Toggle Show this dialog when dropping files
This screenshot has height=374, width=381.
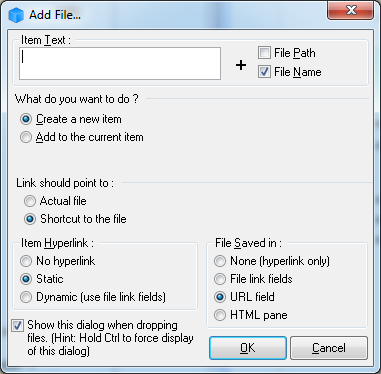(17, 325)
